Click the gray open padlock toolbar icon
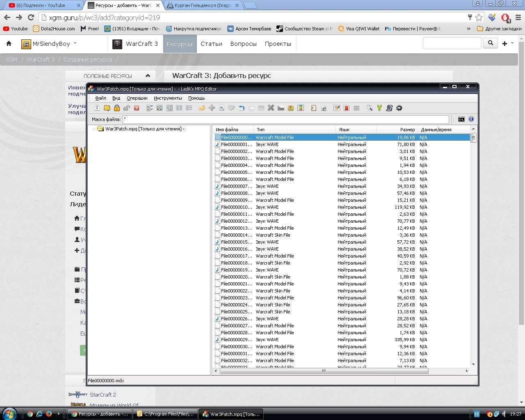 [x=127, y=108]
